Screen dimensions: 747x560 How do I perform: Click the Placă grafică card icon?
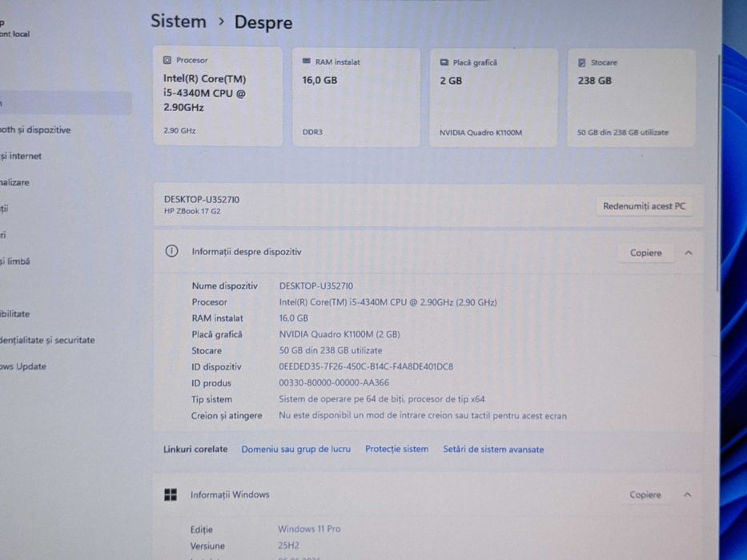pos(444,62)
